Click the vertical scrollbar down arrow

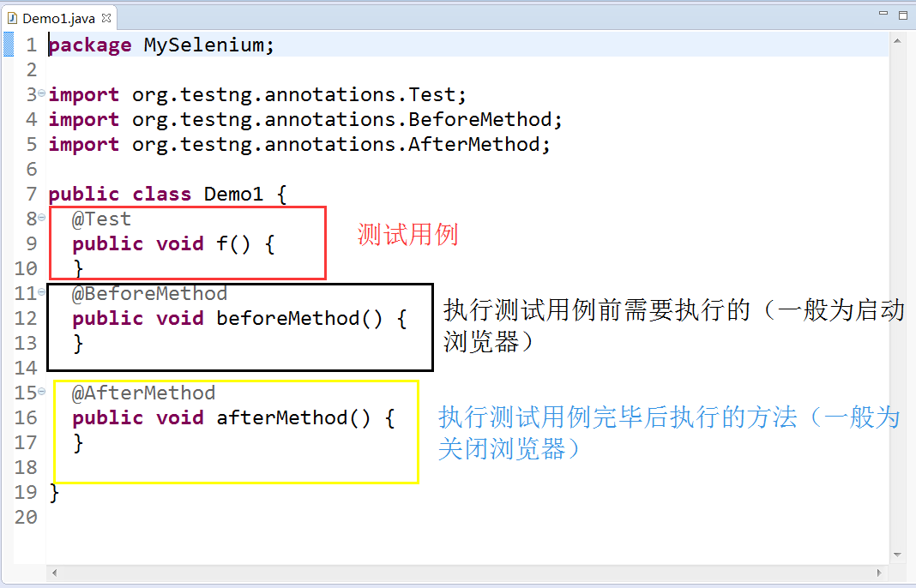[897, 555]
